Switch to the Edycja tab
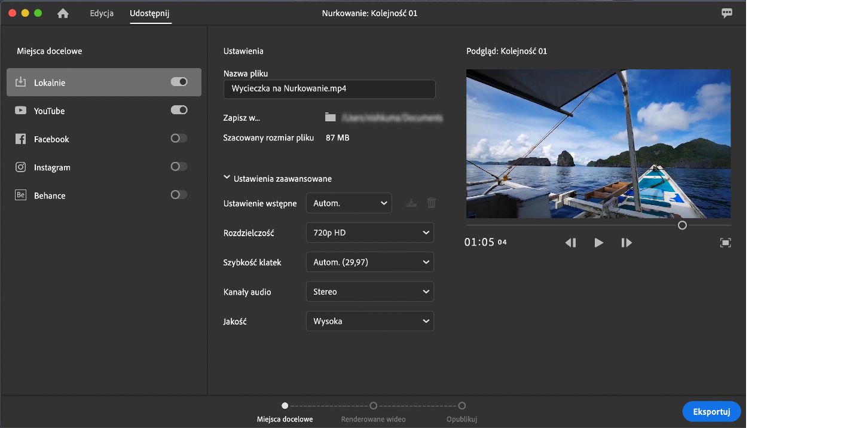The height and width of the screenshot is (428, 868). [102, 13]
